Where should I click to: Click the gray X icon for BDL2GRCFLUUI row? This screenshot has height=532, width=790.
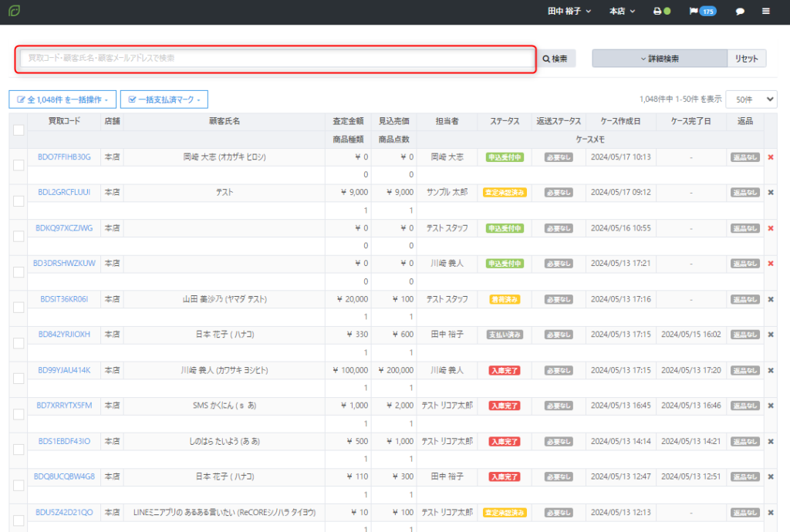pos(770,193)
